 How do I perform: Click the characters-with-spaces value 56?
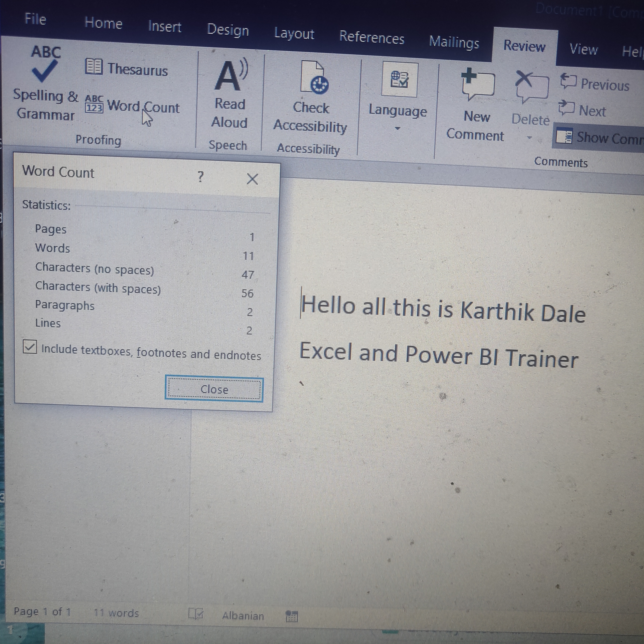pyautogui.click(x=247, y=293)
